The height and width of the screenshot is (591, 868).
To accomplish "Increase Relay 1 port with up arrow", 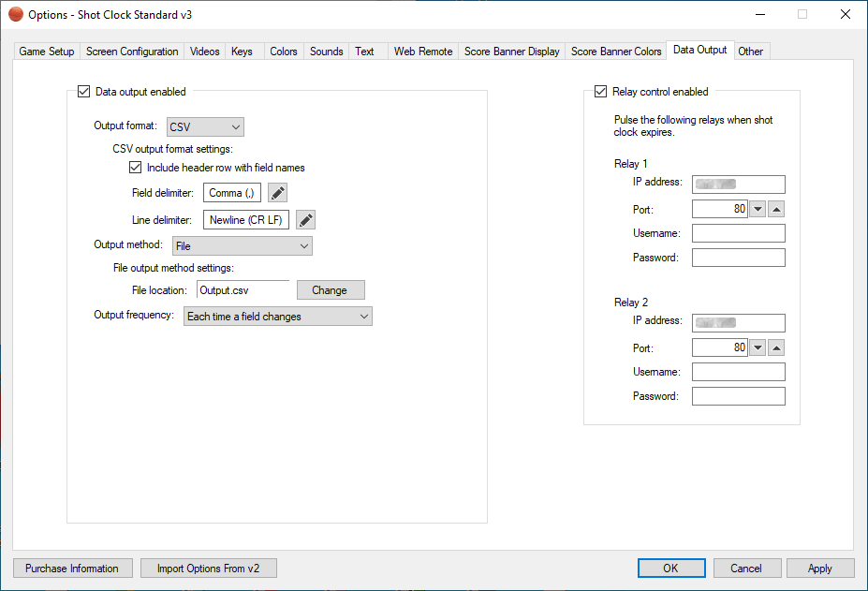I will pyautogui.click(x=776, y=209).
